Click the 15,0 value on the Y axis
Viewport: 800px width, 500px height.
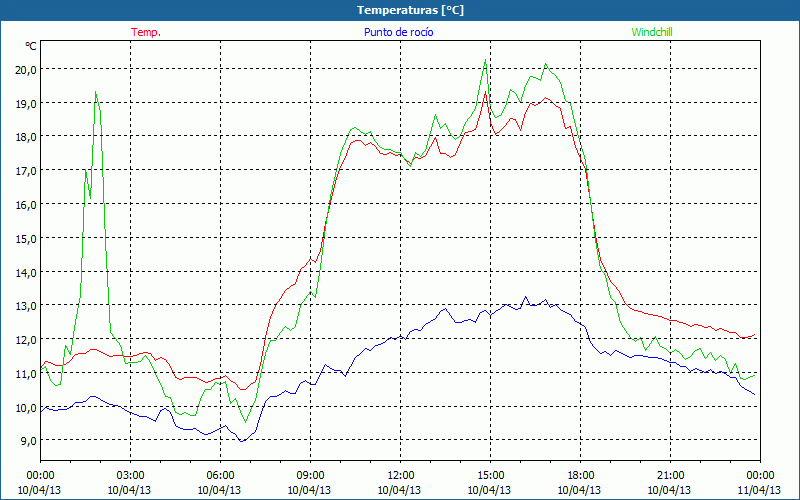[27, 239]
